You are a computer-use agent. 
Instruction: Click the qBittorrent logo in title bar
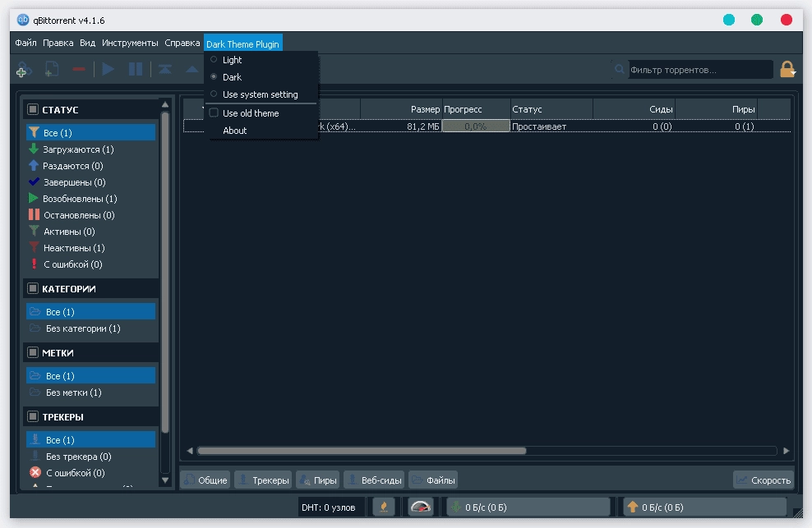coord(23,21)
